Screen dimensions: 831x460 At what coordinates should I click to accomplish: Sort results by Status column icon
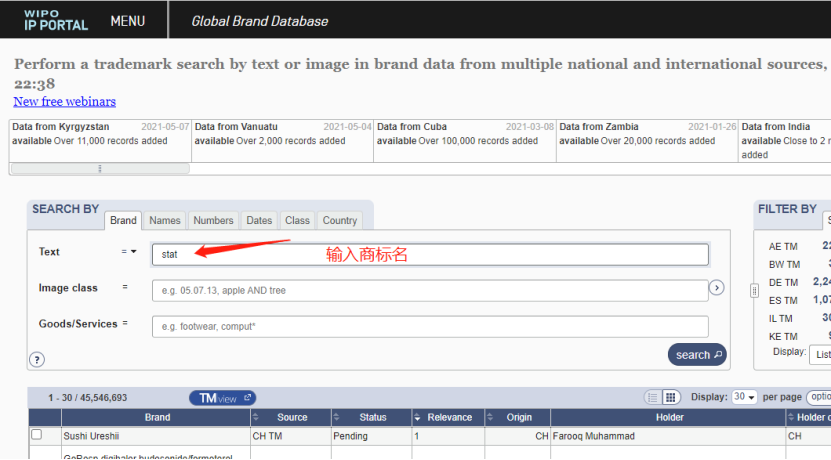click(337, 417)
